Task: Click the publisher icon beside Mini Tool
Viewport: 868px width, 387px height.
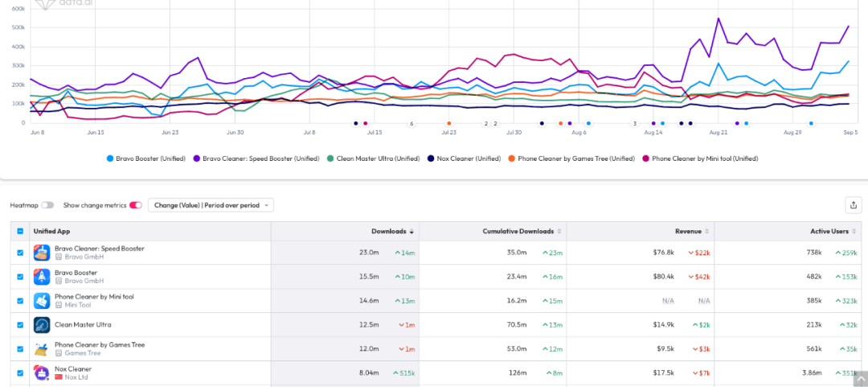Action: [x=59, y=305]
